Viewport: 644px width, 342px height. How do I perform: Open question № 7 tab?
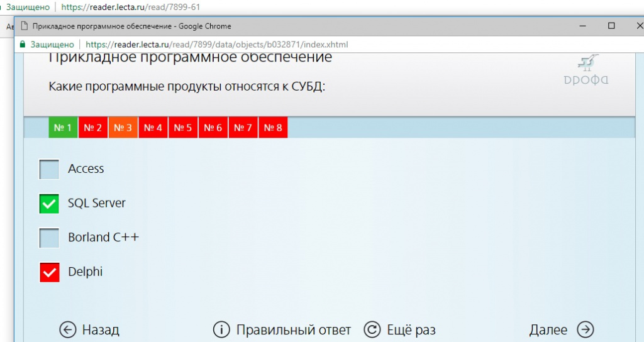coord(243,127)
